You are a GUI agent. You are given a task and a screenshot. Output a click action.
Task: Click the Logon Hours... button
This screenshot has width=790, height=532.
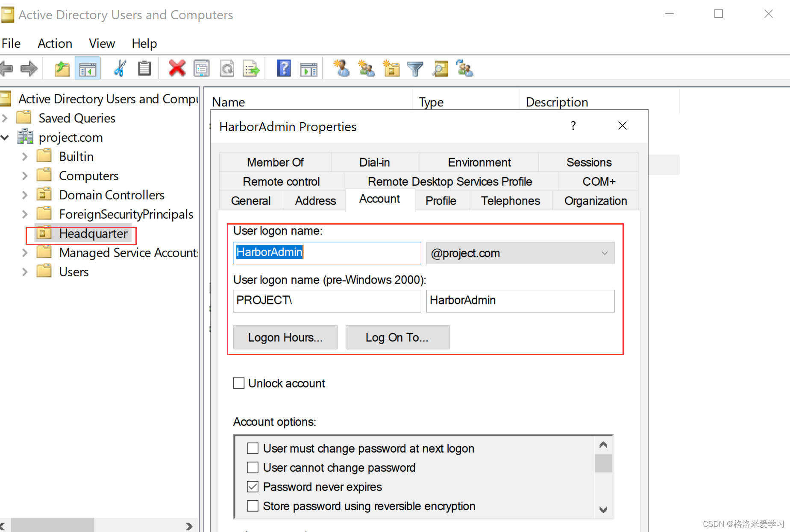point(285,337)
